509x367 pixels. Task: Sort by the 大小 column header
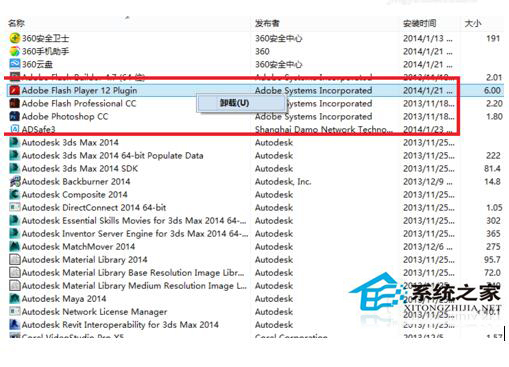(473, 23)
